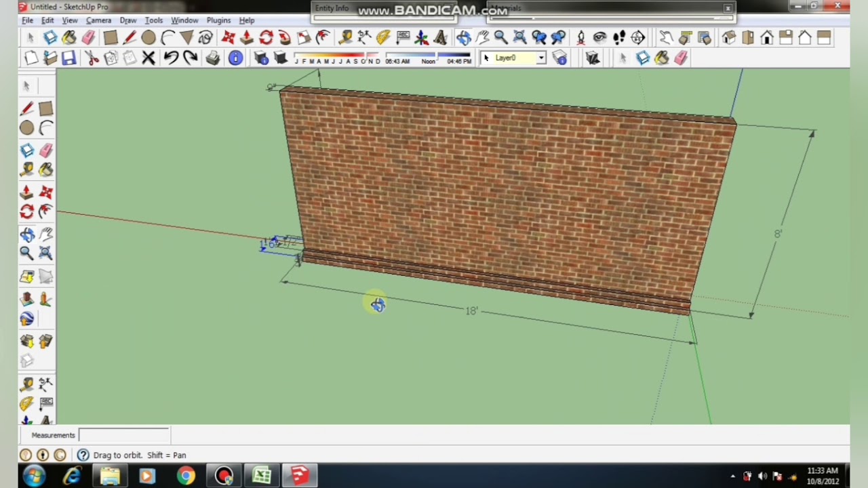Open the Window menu
868x488 pixels.
tap(184, 20)
